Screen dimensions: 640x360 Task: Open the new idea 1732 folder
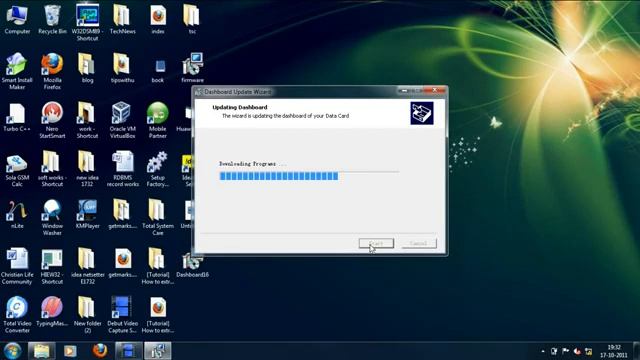(87, 169)
